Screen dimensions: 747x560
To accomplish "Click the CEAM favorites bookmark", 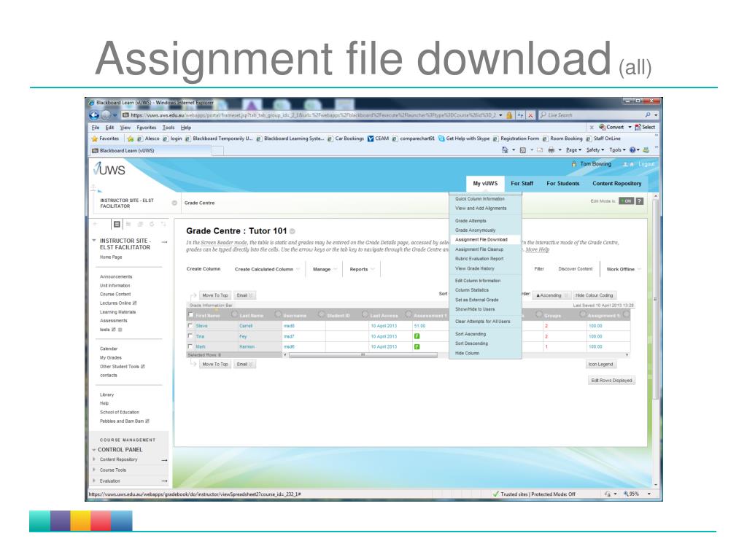I will click(378, 139).
